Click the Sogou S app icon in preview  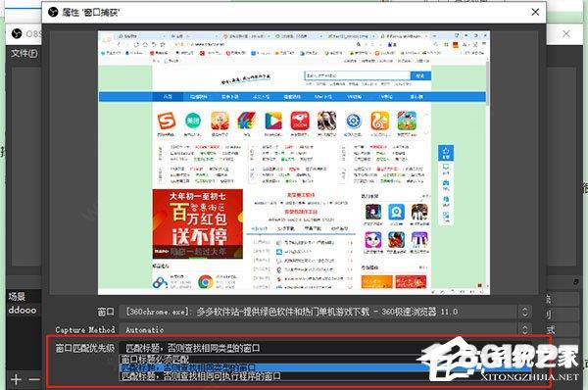[167, 121]
